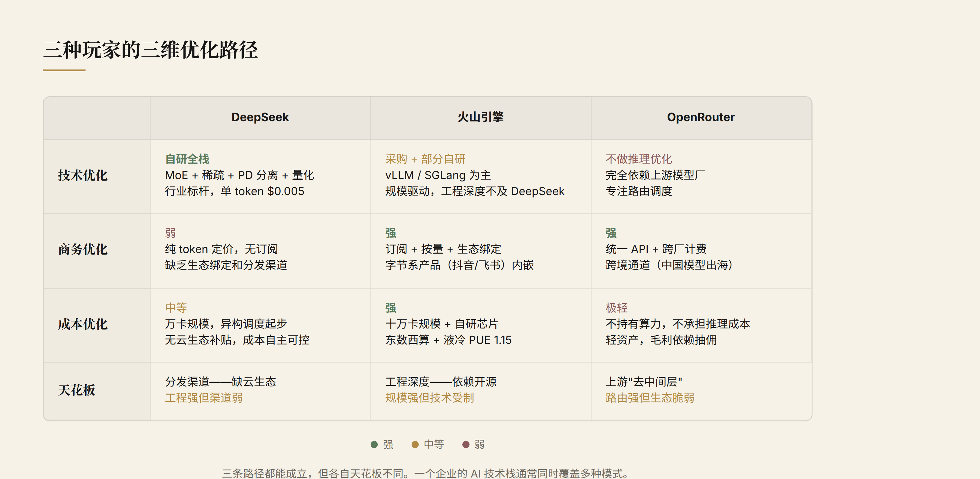Click text 工程深度——依赖开源

pyautogui.click(x=440, y=382)
